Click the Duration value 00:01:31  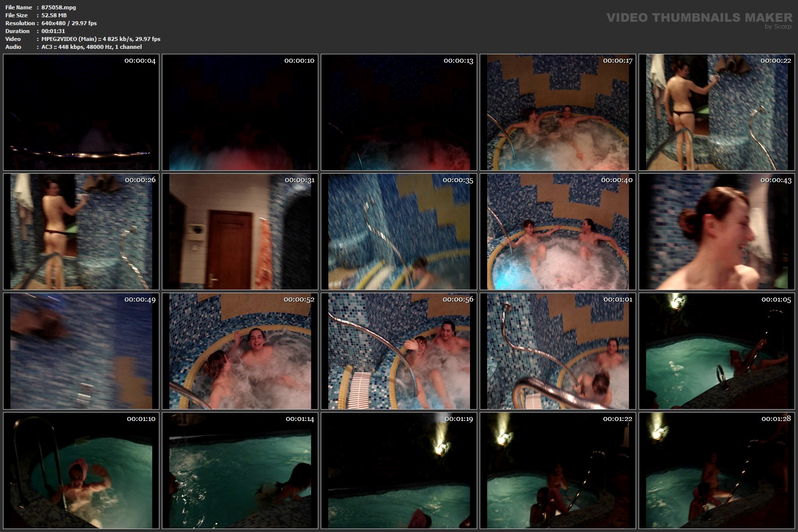(x=53, y=31)
